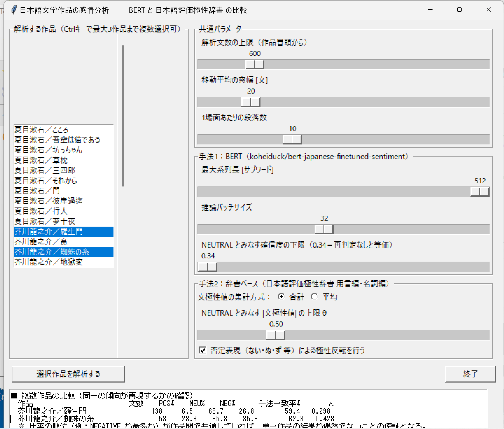The width and height of the screenshot is (504, 429).
Task: Click the NEUTRAL 確信度の下限 slider handle at 0.34
Action: click(207, 267)
